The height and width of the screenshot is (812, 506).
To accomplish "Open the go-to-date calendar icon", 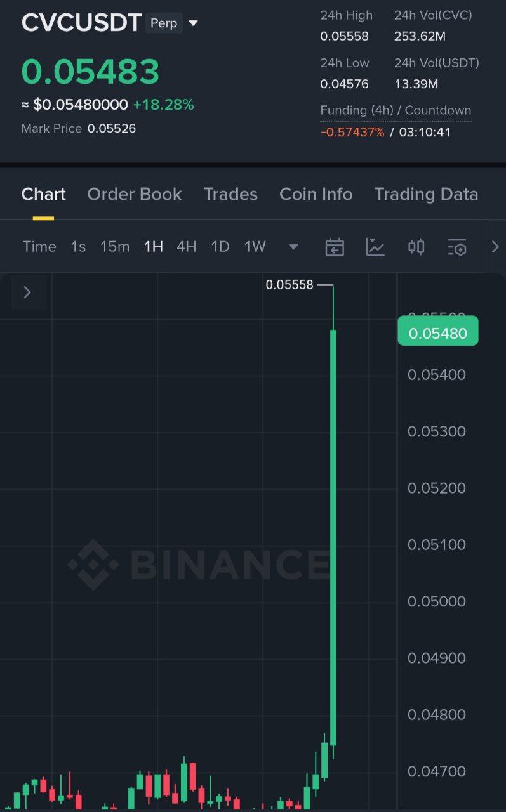I will (335, 247).
